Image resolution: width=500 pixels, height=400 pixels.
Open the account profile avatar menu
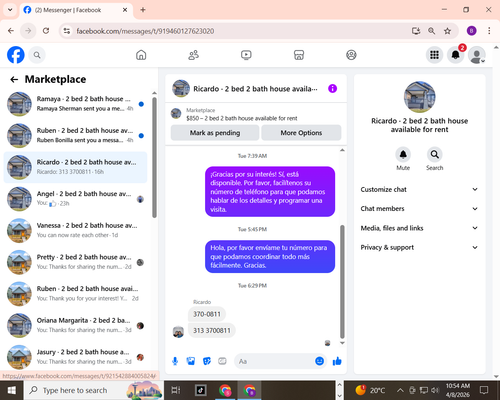pos(477,55)
